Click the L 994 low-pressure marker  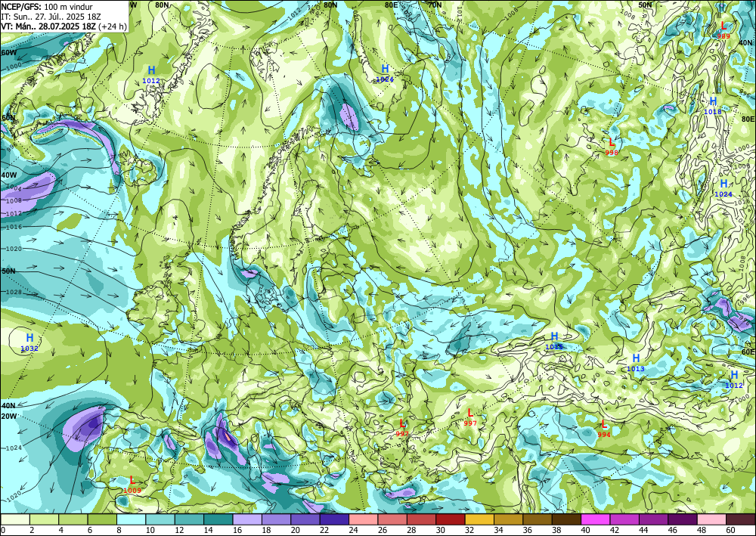(603, 428)
